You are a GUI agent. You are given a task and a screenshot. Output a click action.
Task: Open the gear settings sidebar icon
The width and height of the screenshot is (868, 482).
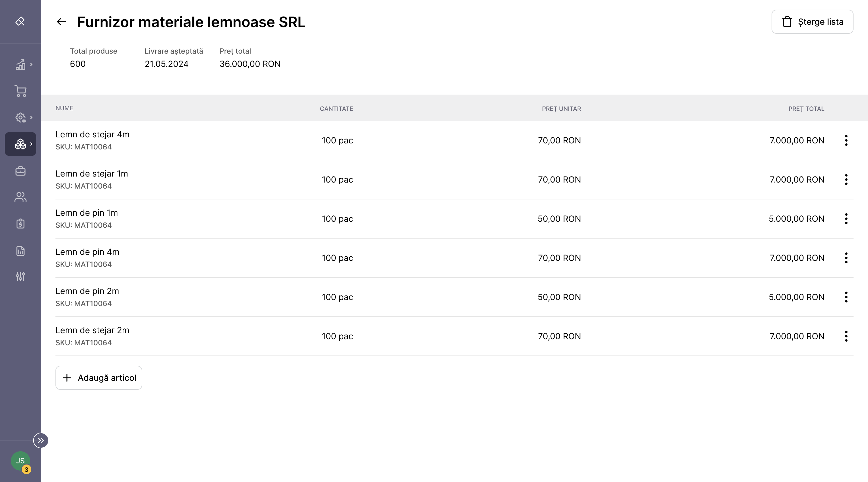click(20, 117)
